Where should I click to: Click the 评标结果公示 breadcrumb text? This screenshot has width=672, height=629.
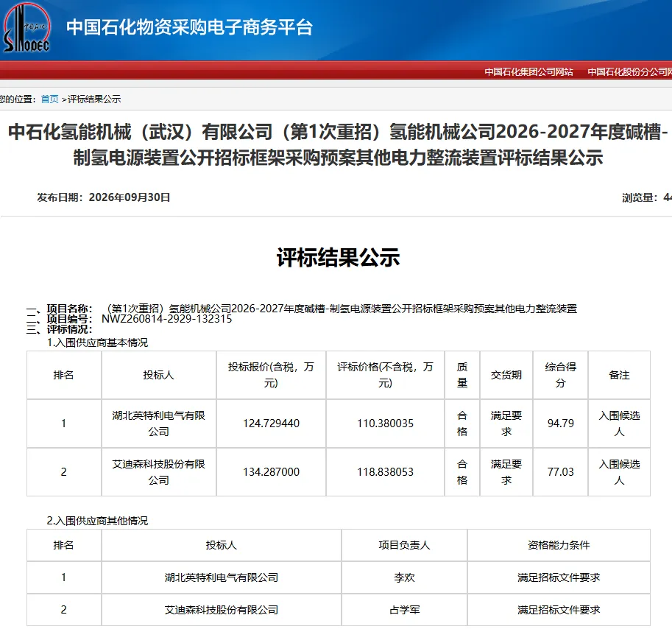tap(94, 99)
